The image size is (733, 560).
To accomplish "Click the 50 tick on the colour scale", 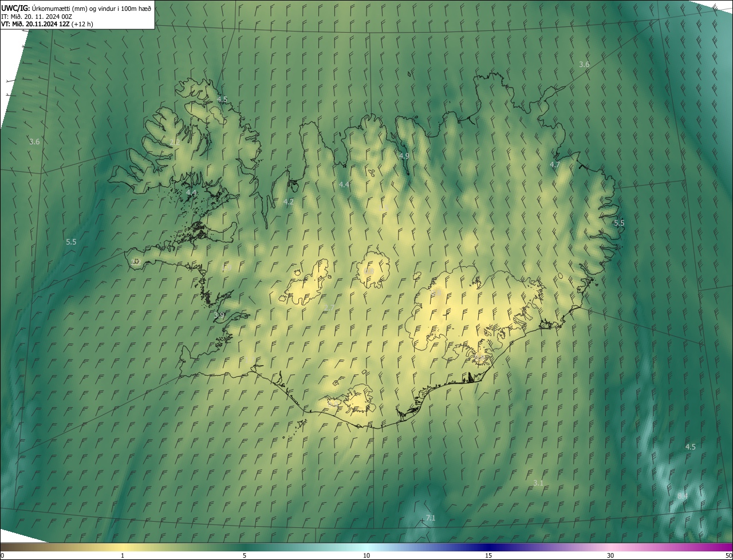I will pyautogui.click(x=728, y=555).
